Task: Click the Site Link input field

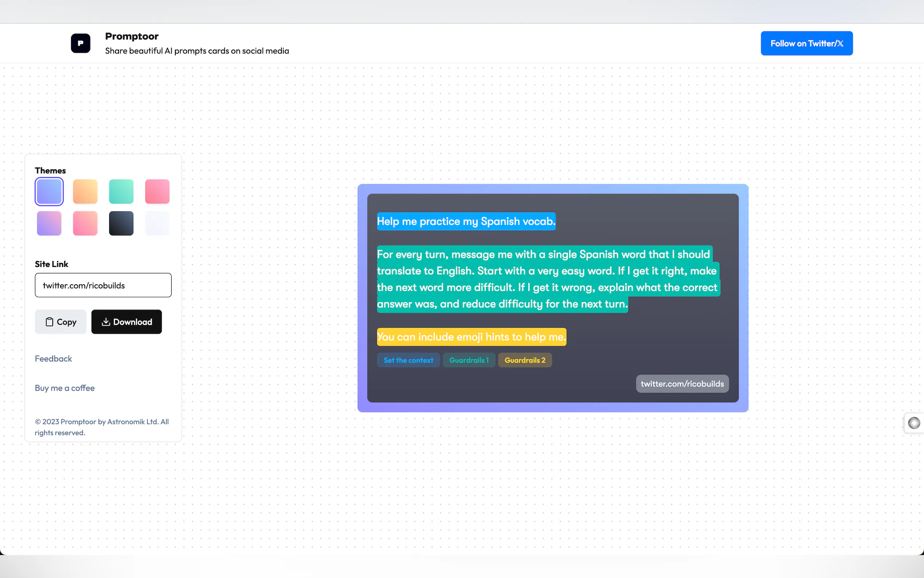Action: click(103, 285)
